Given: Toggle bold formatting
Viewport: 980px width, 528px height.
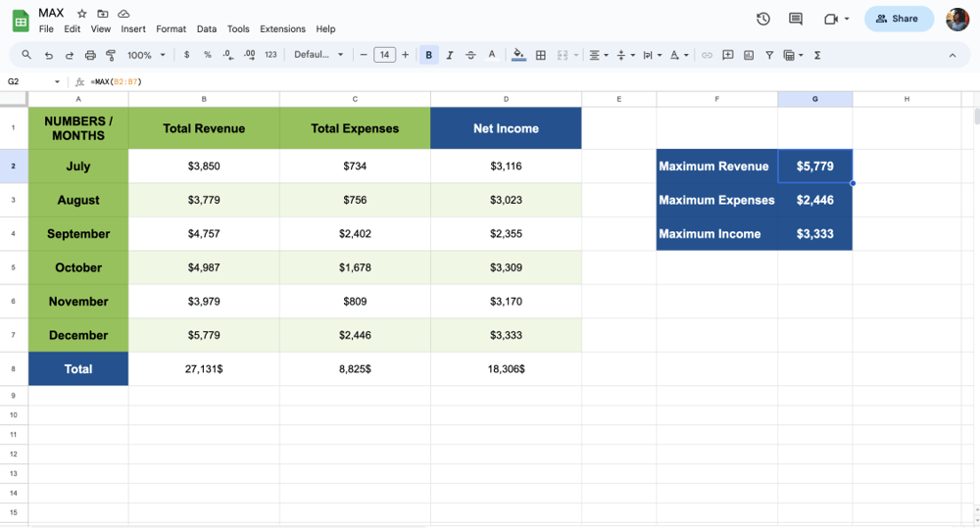Looking at the screenshot, I should point(428,56).
